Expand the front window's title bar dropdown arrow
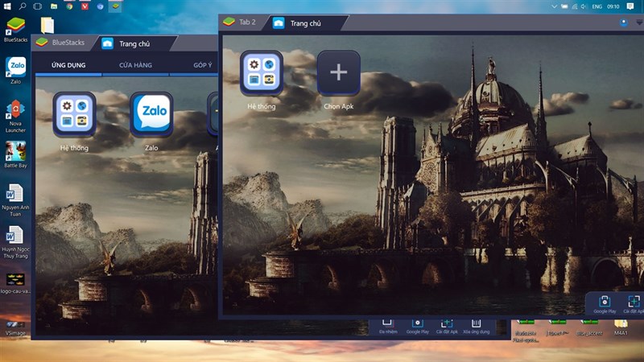644x362 pixels. coord(639,23)
